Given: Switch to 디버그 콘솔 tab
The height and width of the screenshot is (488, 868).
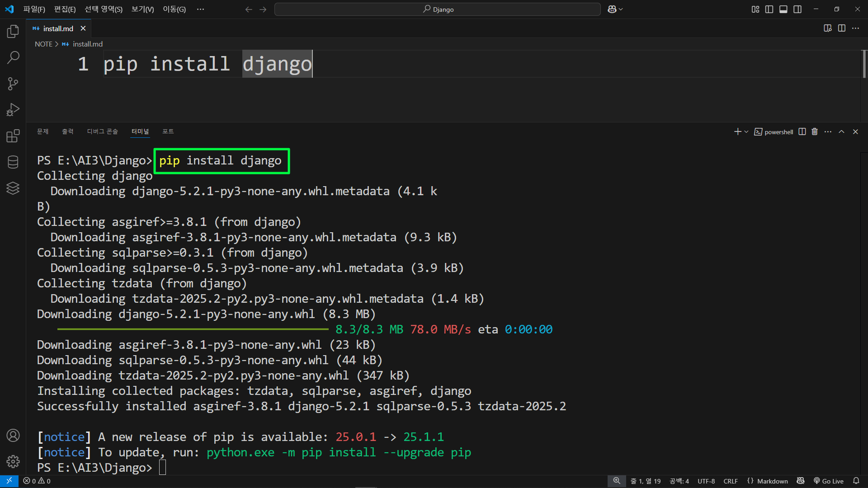Looking at the screenshot, I should pos(102,131).
